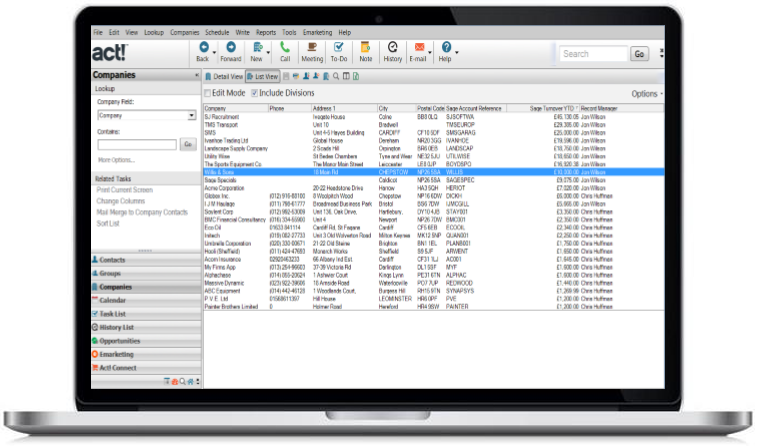Sort by the Record Manager column header
This screenshot has height=447, width=758.
[x=622, y=108]
